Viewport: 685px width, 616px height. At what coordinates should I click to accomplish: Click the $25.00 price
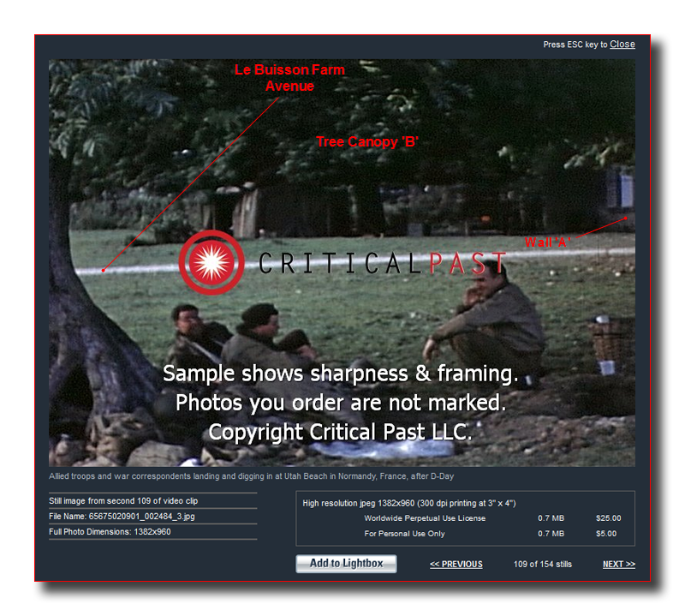point(608,518)
